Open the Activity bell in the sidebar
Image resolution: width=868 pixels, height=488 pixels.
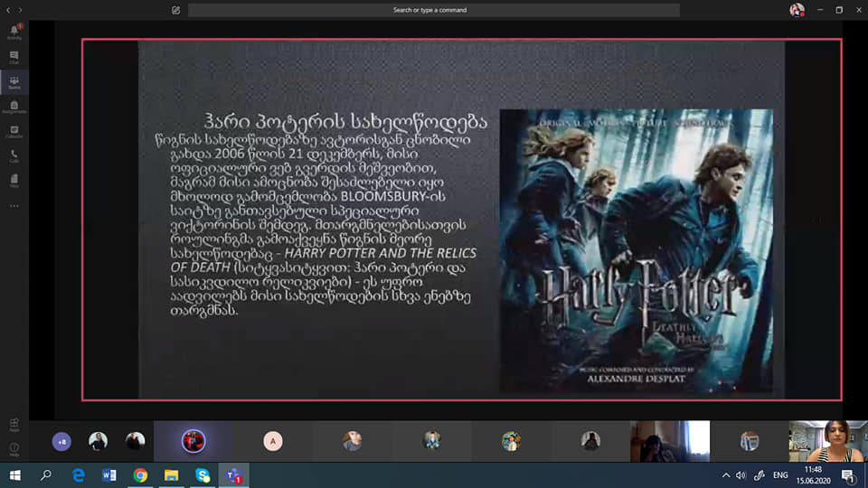coord(14,33)
